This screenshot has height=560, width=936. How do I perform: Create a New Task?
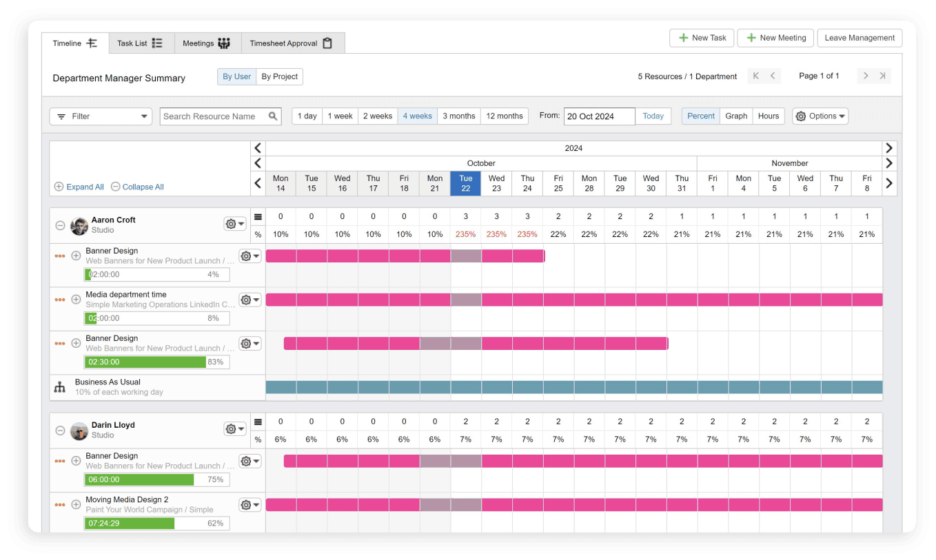701,38
